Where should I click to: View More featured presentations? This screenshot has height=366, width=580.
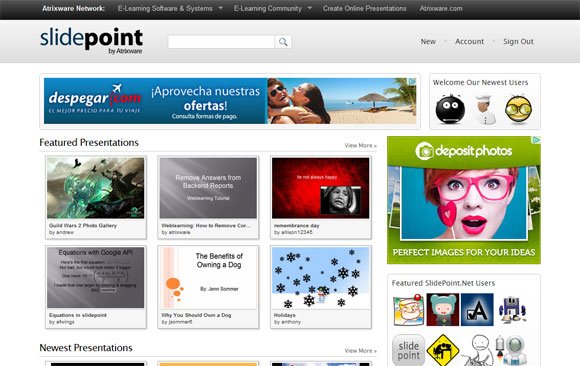361,145
